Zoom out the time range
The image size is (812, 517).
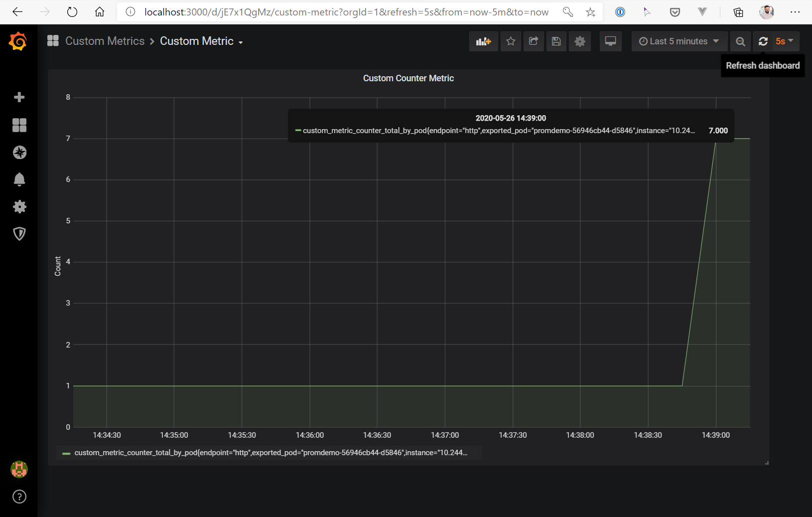click(741, 41)
